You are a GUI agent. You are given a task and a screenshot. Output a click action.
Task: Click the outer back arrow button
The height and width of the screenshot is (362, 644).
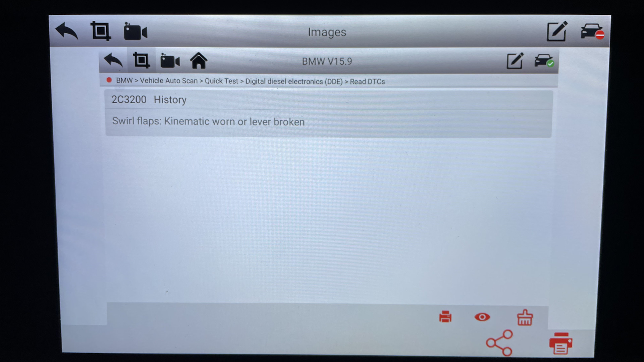(66, 31)
